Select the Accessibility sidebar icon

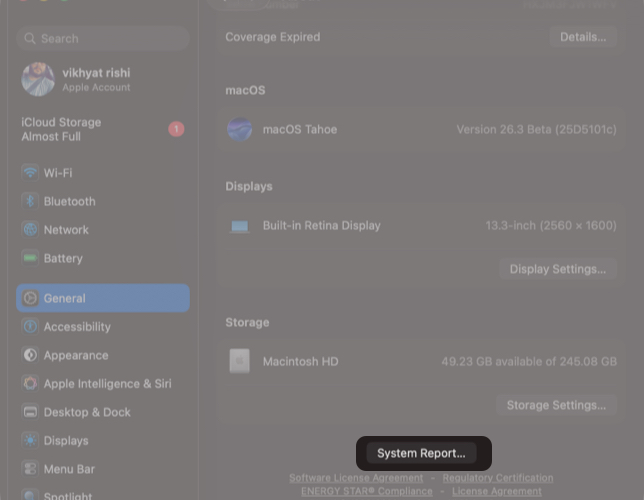click(30, 327)
